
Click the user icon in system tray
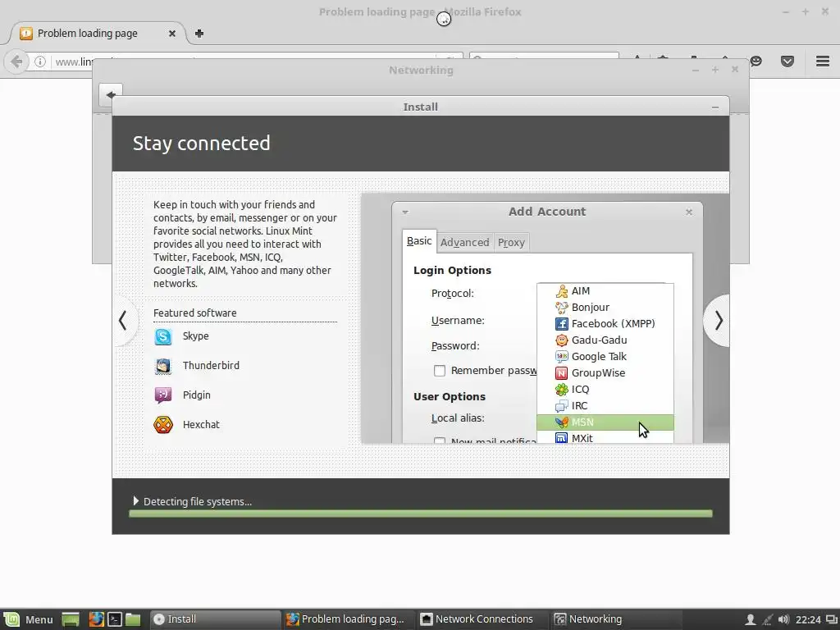pos(751,619)
